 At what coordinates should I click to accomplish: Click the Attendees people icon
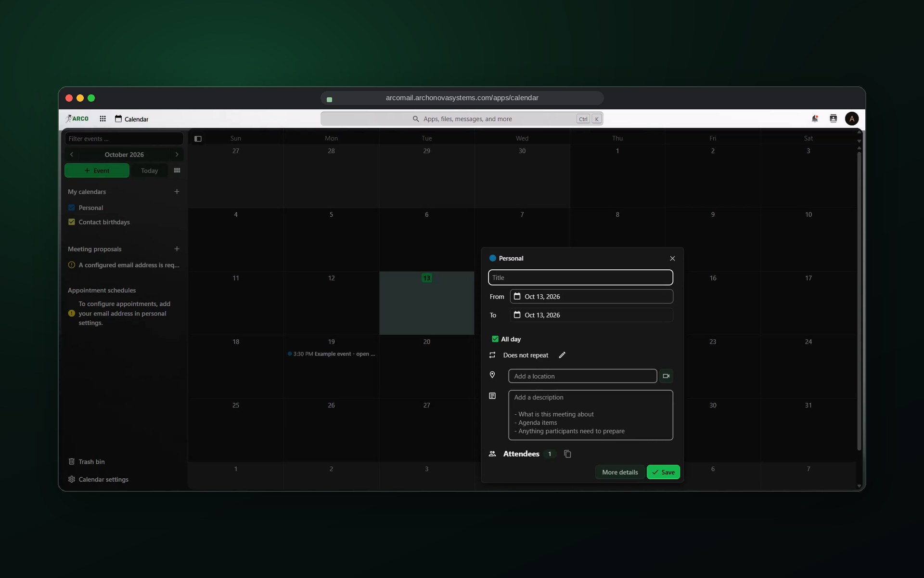pos(492,454)
